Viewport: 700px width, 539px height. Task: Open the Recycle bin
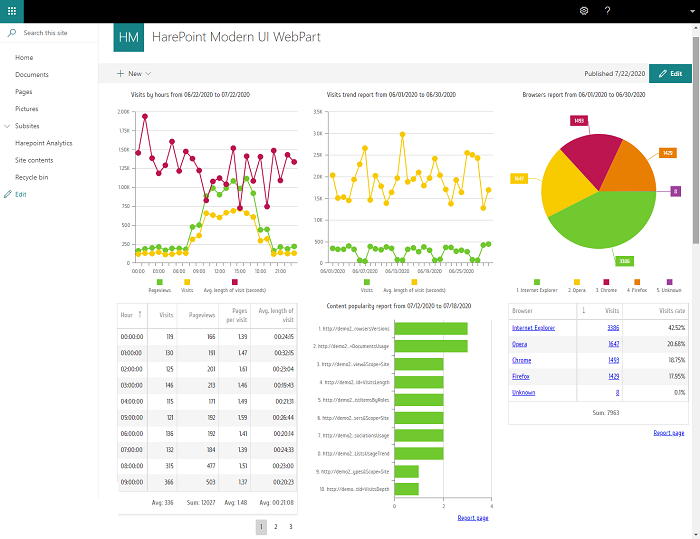click(32, 177)
